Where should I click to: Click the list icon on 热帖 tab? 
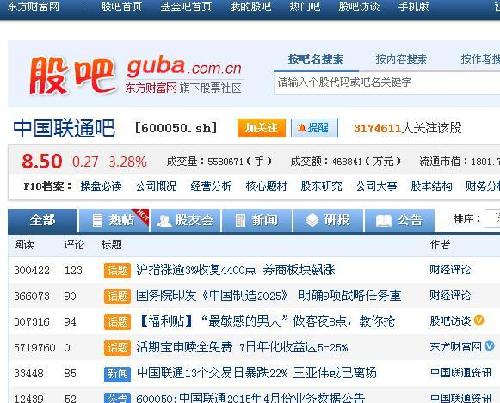(97, 220)
